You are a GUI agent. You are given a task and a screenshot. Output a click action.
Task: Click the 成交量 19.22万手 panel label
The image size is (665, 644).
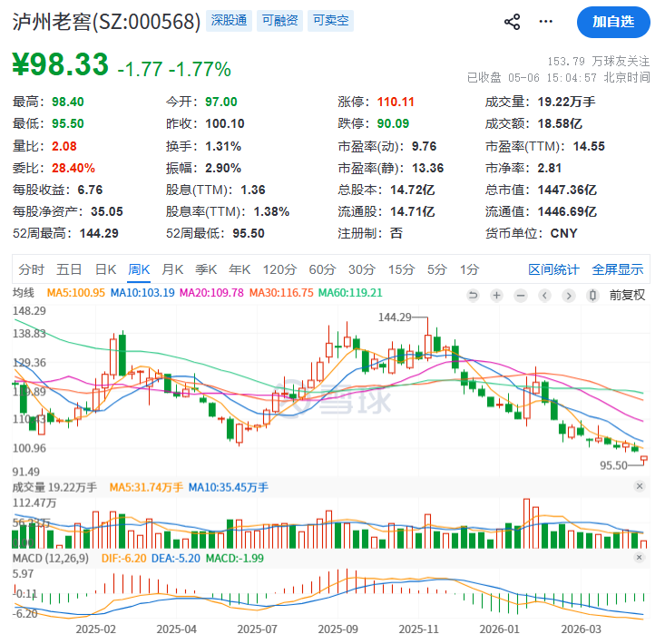coord(54,487)
